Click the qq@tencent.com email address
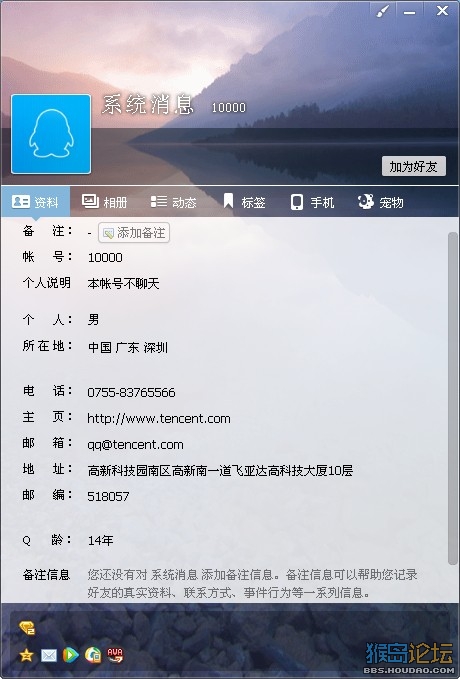This screenshot has width=460, height=679. [135, 445]
